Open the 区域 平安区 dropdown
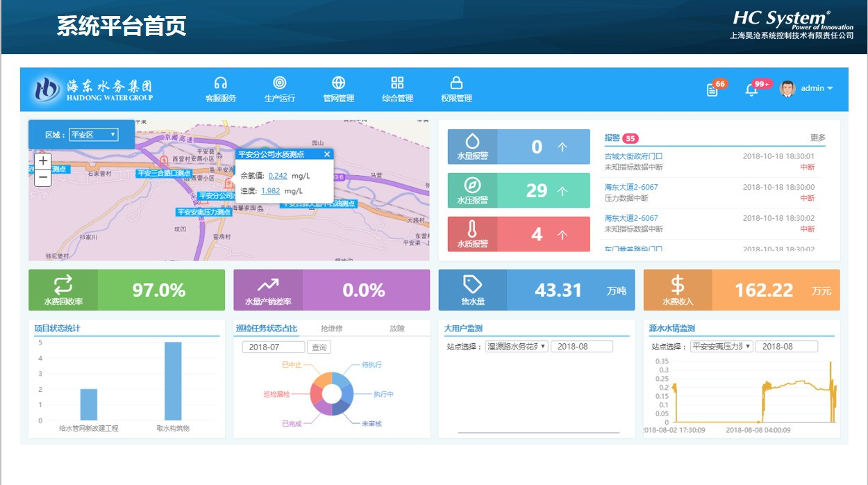The height and width of the screenshot is (485, 868). tap(94, 135)
